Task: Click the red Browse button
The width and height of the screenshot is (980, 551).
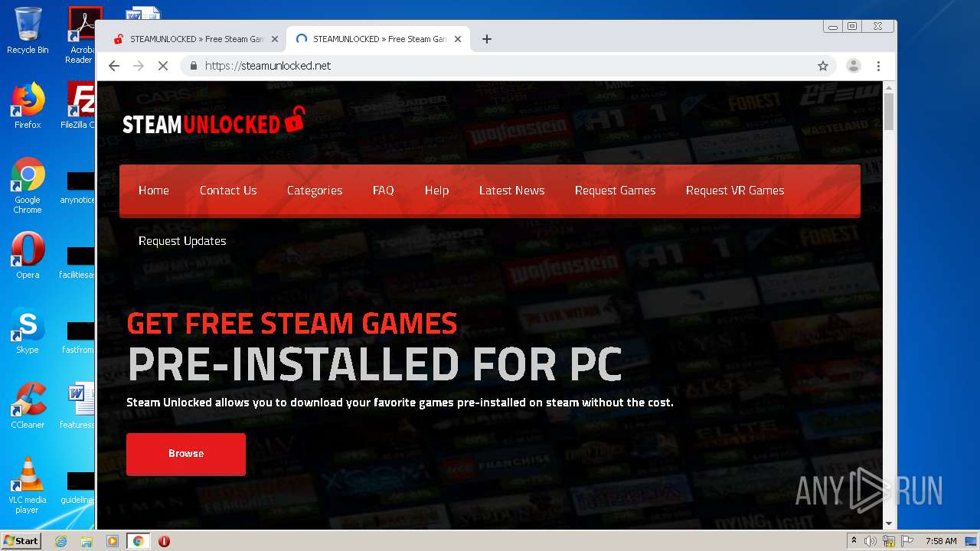Action: click(186, 454)
